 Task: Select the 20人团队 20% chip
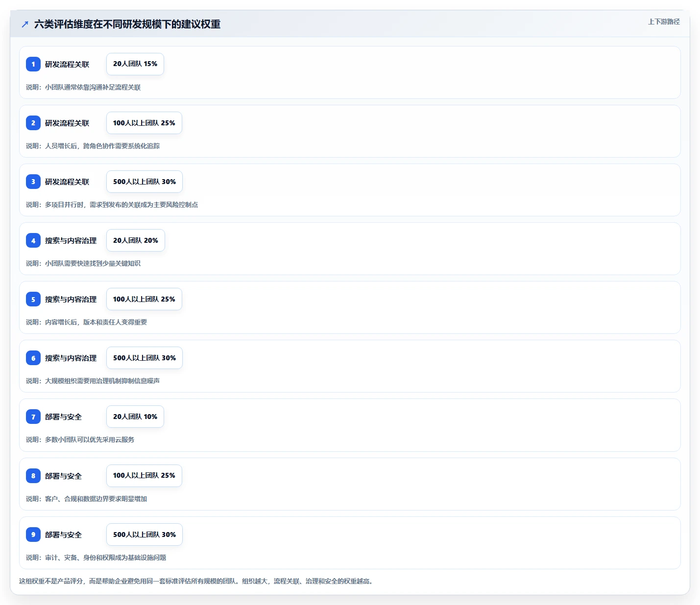136,240
